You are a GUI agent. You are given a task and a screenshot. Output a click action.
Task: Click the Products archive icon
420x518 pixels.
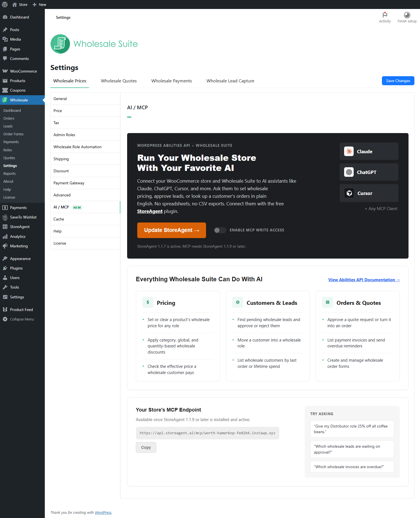5,81
